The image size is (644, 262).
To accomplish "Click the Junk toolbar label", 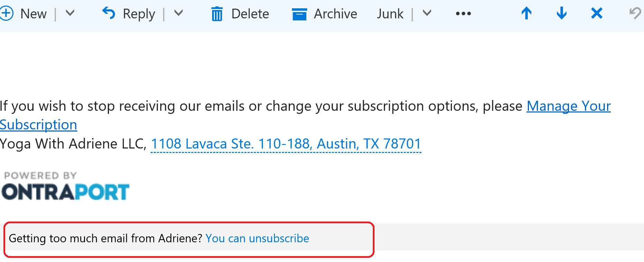I will (x=390, y=14).
